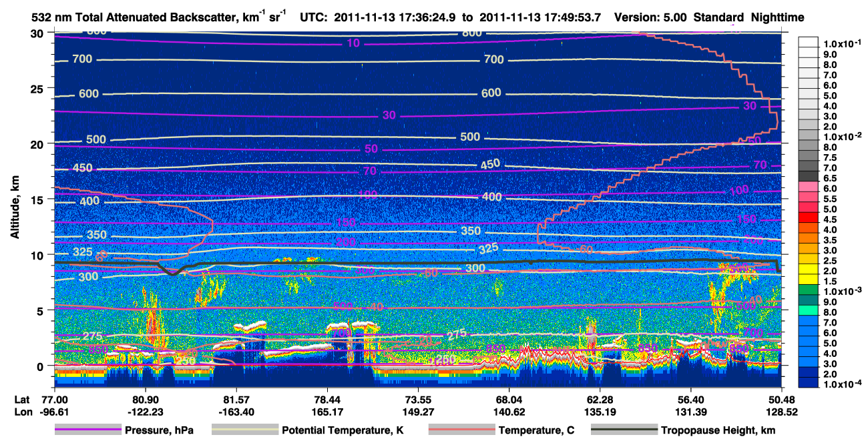868x445 pixels.
Task: Click latitude value 78.44
Action: point(327,399)
